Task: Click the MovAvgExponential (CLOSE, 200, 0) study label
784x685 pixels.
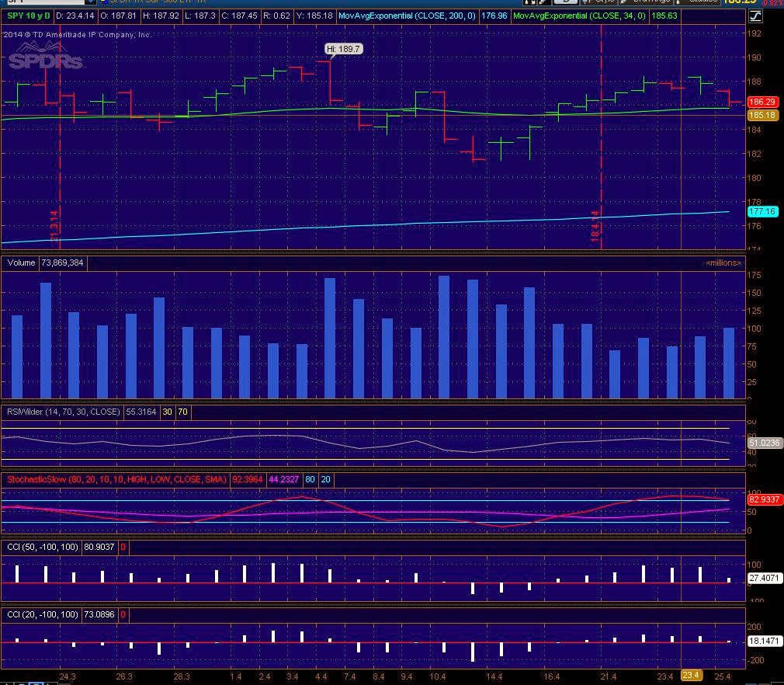Action: coord(407,16)
